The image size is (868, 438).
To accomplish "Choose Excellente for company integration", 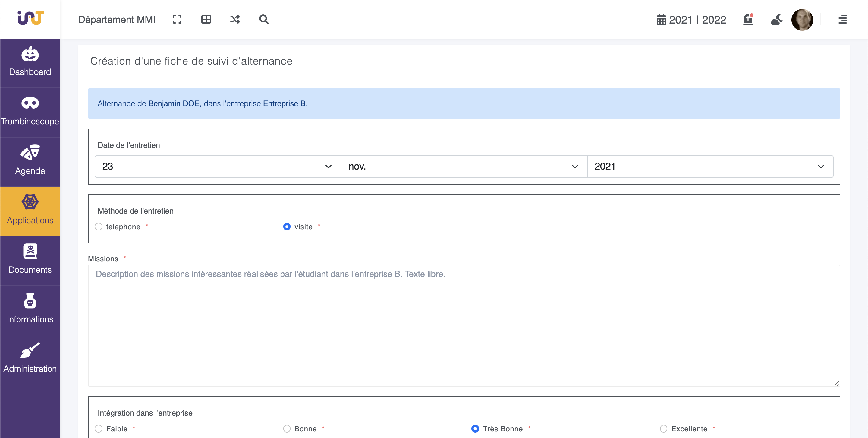I will pyautogui.click(x=663, y=429).
